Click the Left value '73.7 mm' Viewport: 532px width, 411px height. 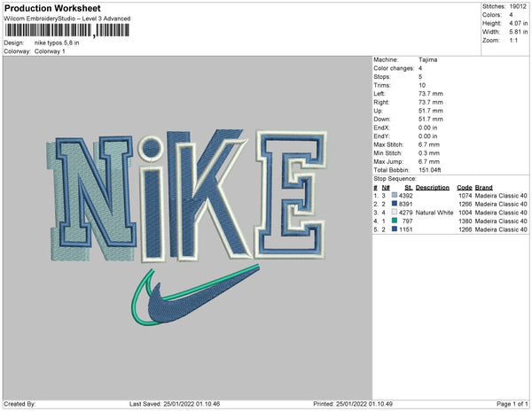[431, 94]
